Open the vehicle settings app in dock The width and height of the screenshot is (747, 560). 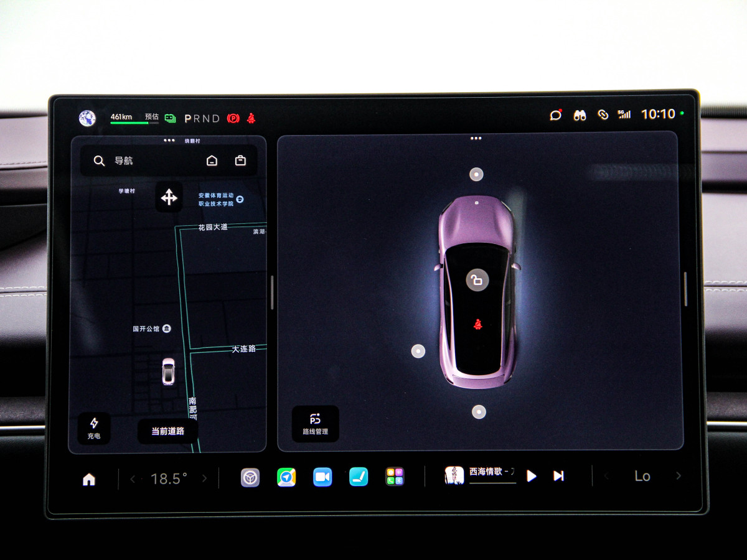pyautogui.click(x=250, y=477)
